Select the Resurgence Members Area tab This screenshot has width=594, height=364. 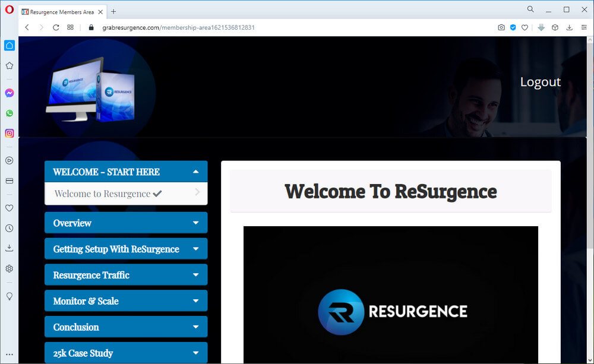pyautogui.click(x=62, y=12)
